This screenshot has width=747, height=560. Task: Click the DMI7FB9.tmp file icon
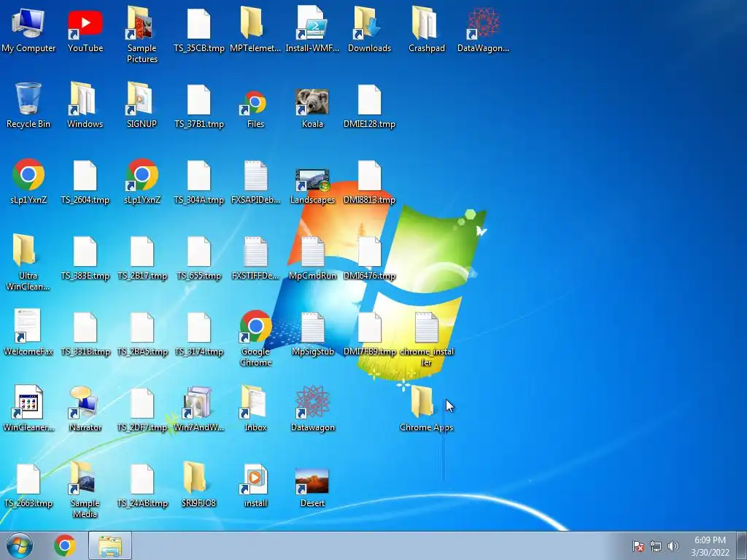369,327
